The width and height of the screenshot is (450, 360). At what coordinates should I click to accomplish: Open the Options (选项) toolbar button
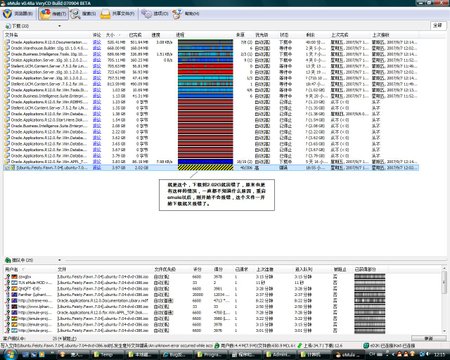click(x=155, y=14)
